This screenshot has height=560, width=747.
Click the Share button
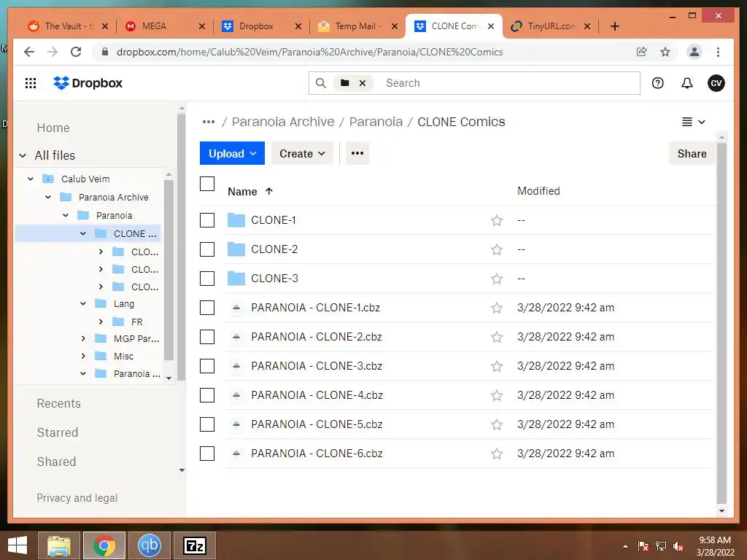coord(692,153)
